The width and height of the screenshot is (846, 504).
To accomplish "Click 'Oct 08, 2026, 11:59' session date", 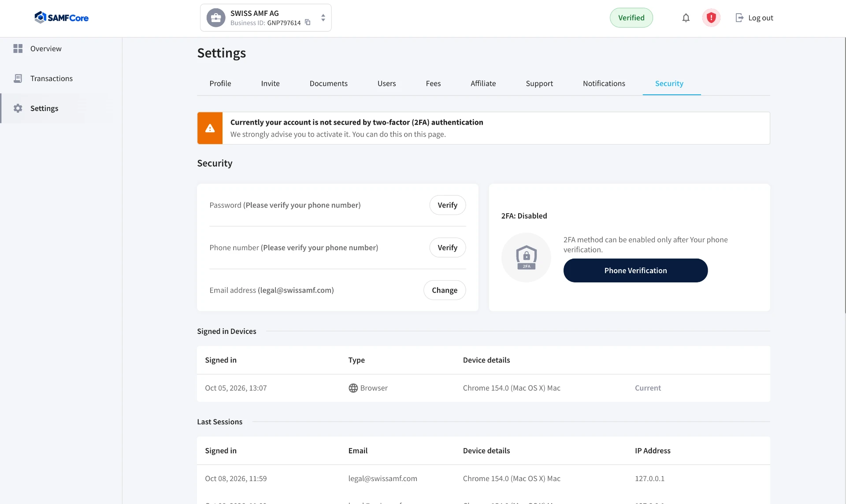I will (x=236, y=478).
